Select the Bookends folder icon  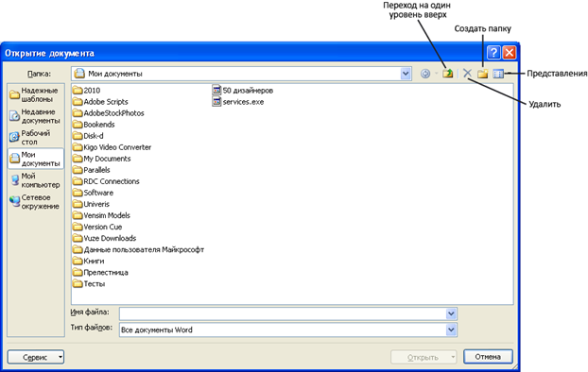[x=78, y=125]
